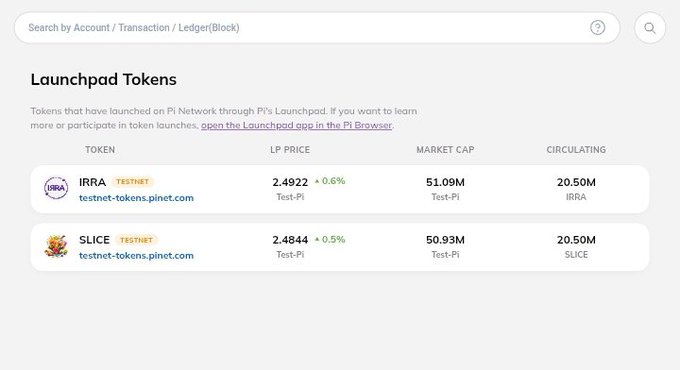Open the search help question icon
The width and height of the screenshot is (680, 370).
point(598,28)
